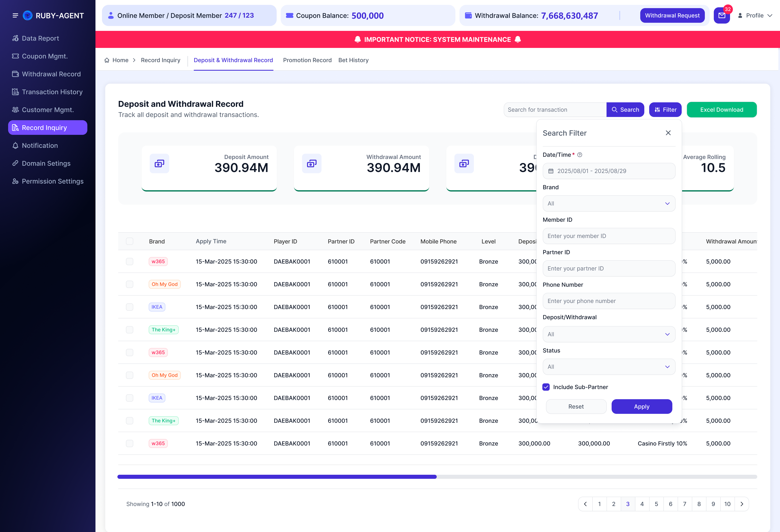This screenshot has width=780, height=532.
Task: Go to page 1
Action: click(599, 504)
